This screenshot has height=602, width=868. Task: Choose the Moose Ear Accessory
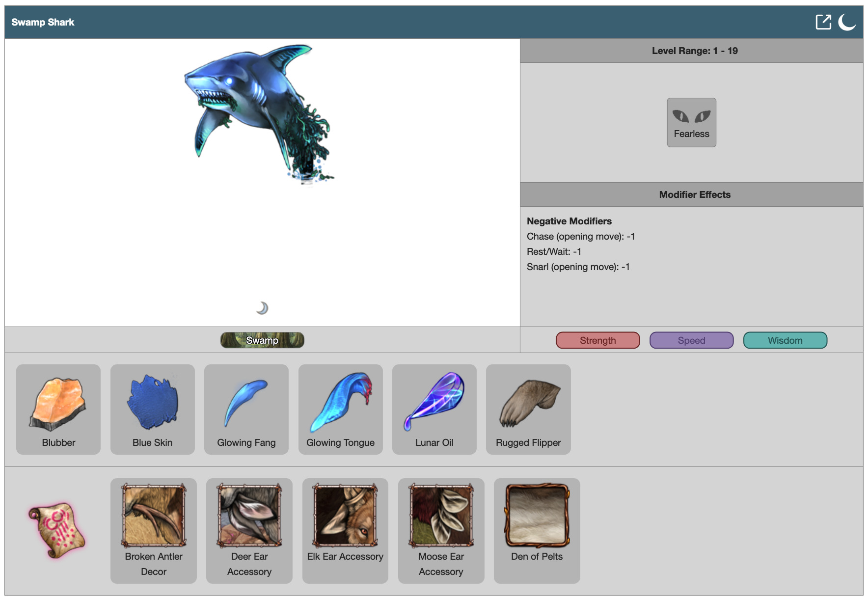[x=441, y=530]
